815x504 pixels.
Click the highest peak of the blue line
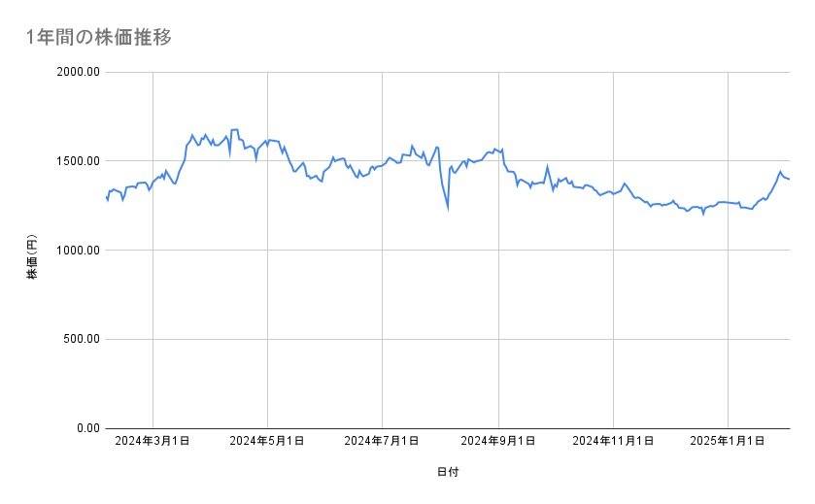(234, 129)
